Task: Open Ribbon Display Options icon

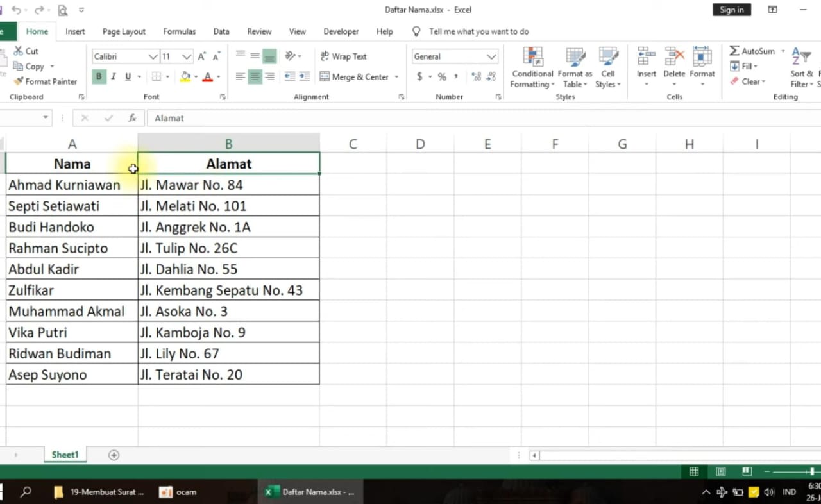Action: pyautogui.click(x=773, y=10)
